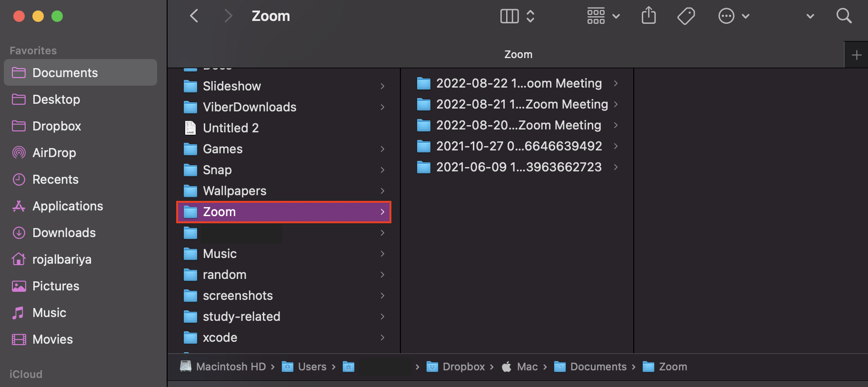868x387 pixels.
Task: Open the group-by options dropdown
Action: pos(603,16)
